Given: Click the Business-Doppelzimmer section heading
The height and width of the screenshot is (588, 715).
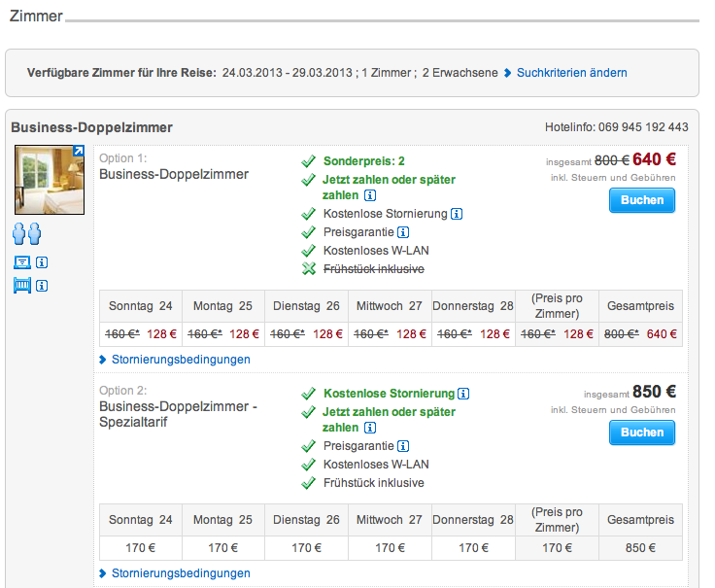Looking at the screenshot, I should (x=91, y=127).
